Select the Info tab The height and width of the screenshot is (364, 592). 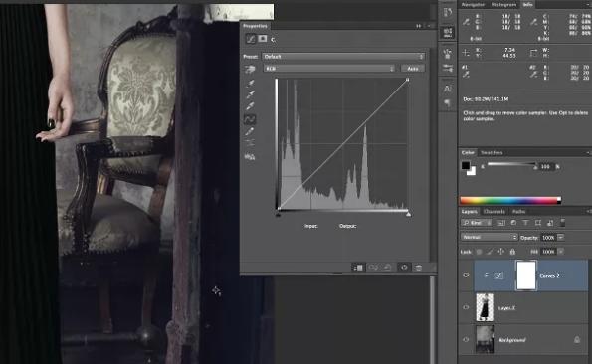pyautogui.click(x=527, y=5)
